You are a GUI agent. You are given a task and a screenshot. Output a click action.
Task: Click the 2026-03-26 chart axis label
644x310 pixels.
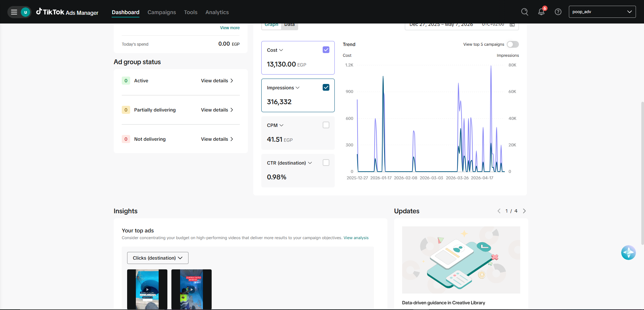click(x=457, y=178)
